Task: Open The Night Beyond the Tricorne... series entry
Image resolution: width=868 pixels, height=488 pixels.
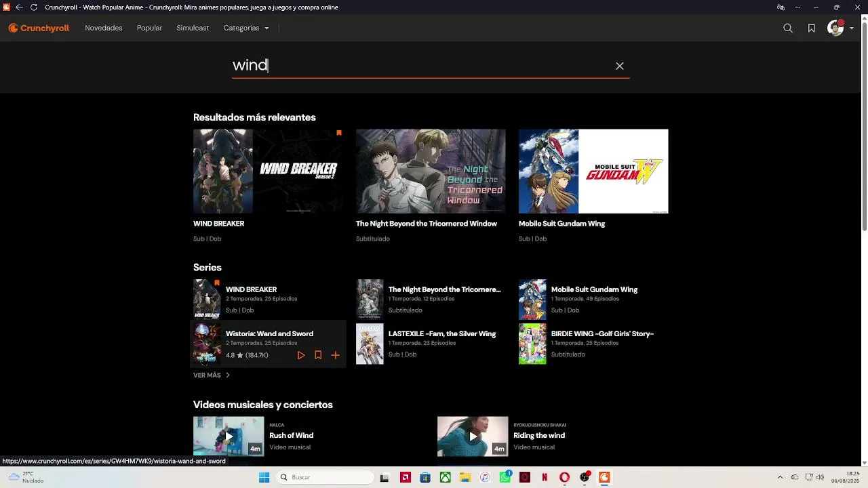Action: click(444, 289)
